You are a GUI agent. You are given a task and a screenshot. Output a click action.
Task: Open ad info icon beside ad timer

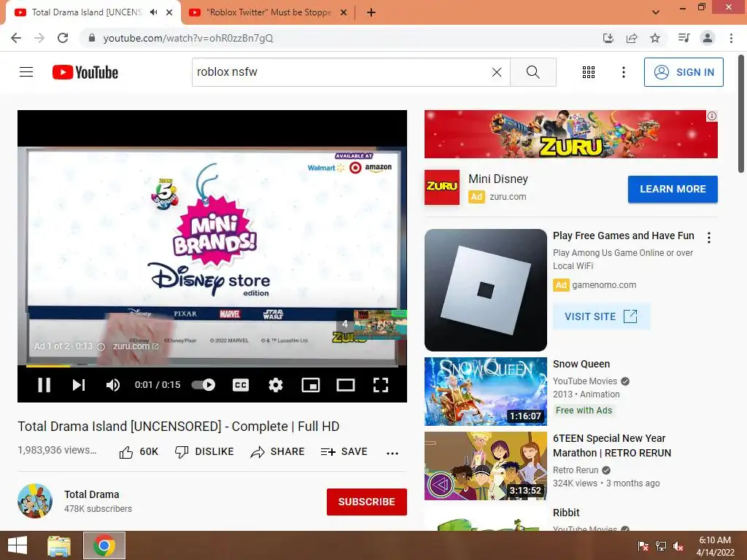[101, 346]
